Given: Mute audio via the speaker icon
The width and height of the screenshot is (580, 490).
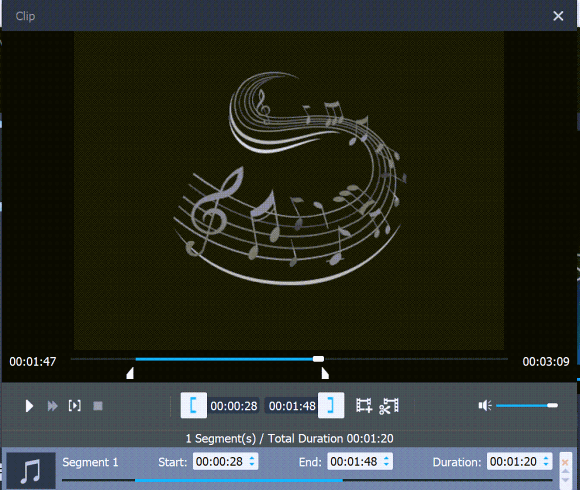Looking at the screenshot, I should tap(485, 406).
